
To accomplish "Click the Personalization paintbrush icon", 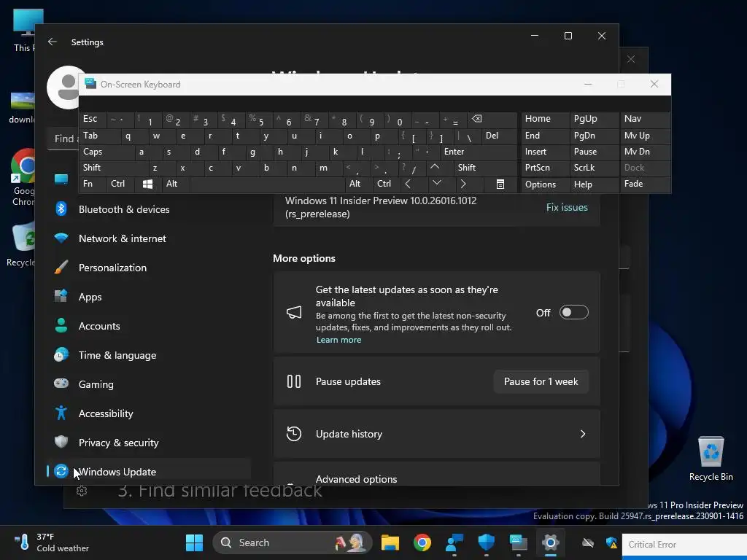I will tap(61, 267).
